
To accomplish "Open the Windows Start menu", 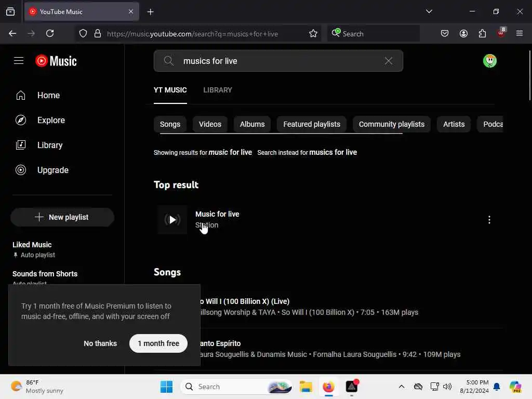I will (x=166, y=387).
